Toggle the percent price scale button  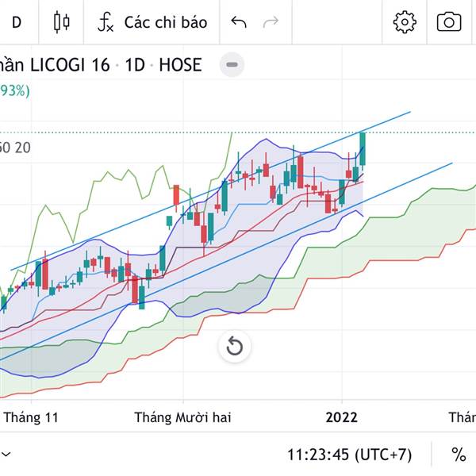tap(459, 455)
